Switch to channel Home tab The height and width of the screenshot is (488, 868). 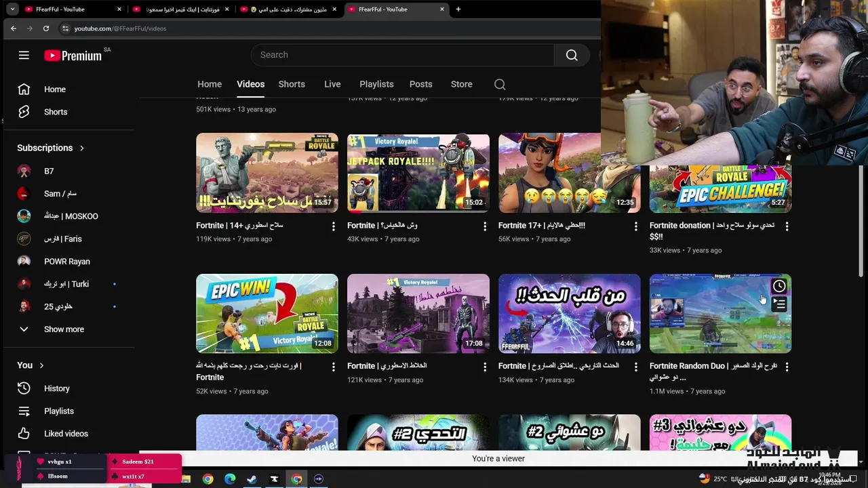[x=210, y=84]
